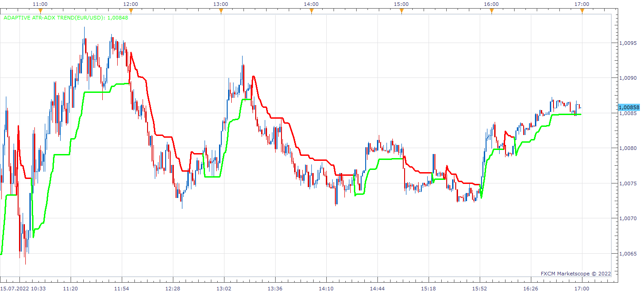The height and width of the screenshot is (294, 644).
Task: Click the 14:10 time axis label
Action: [x=326, y=288]
